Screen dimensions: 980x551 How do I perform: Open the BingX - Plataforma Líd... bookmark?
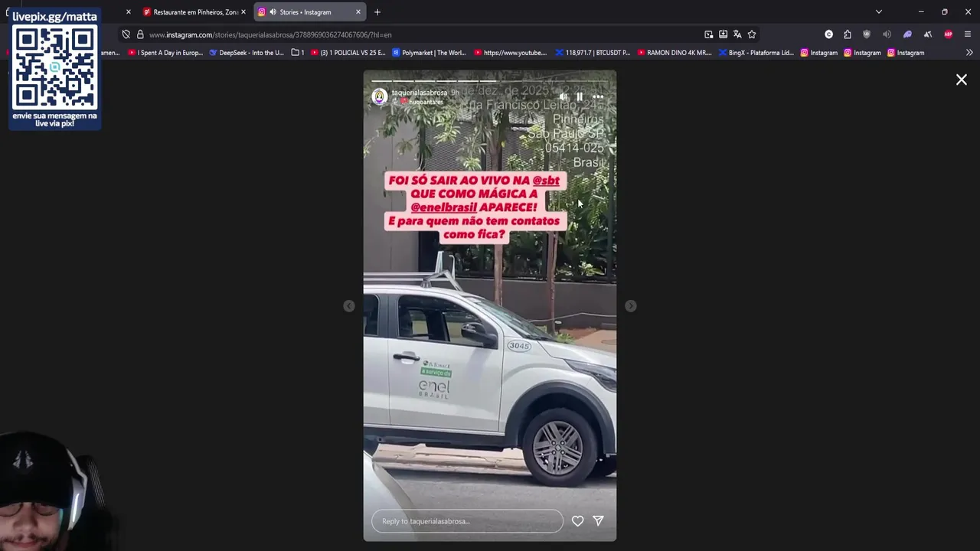(756, 53)
